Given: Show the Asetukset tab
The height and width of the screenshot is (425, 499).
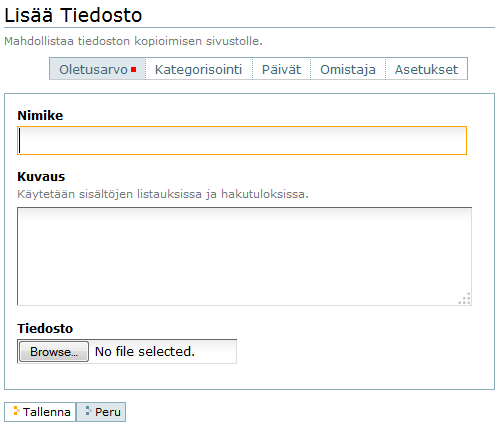Looking at the screenshot, I should click(x=426, y=69).
